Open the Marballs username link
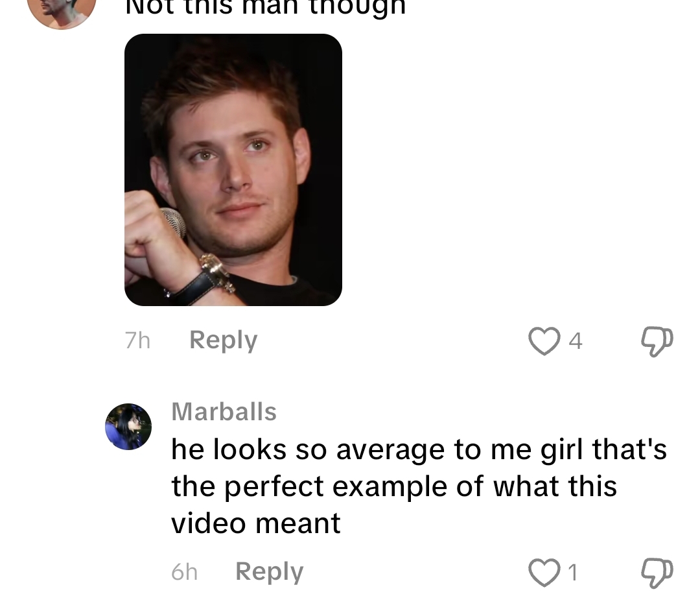This screenshot has height=596, width=700. pyautogui.click(x=224, y=411)
